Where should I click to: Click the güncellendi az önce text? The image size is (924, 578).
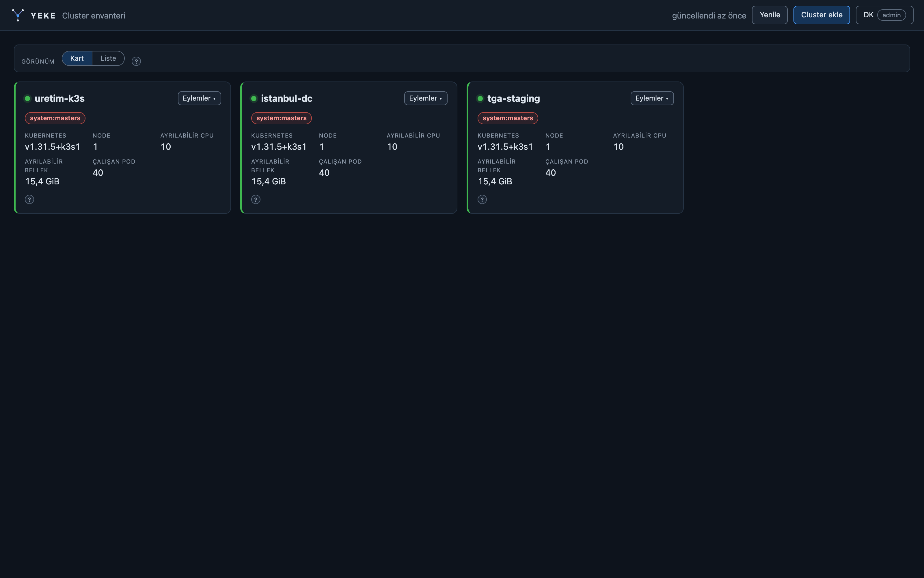[709, 16]
